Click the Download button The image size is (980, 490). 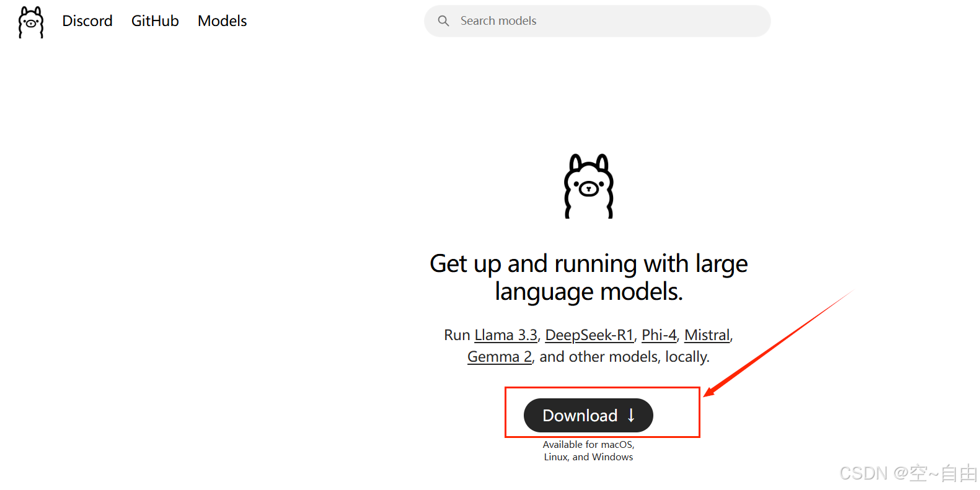click(x=588, y=415)
